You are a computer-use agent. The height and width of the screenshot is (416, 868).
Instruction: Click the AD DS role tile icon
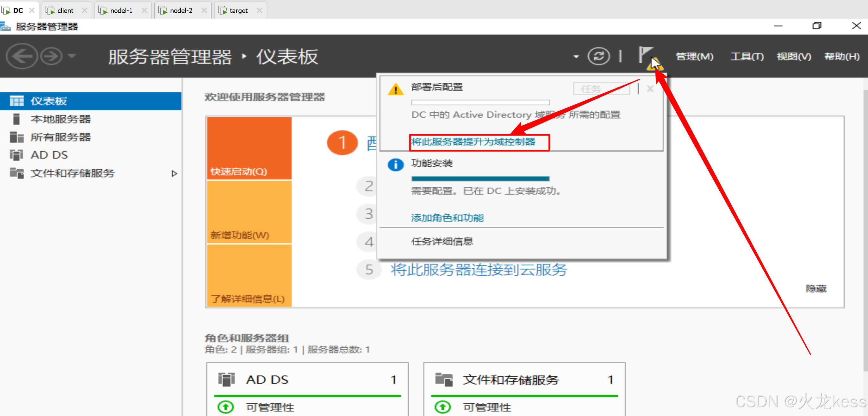tap(226, 380)
